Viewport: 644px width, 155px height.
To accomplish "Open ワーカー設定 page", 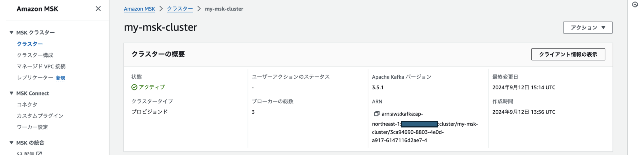I will pyautogui.click(x=32, y=127).
